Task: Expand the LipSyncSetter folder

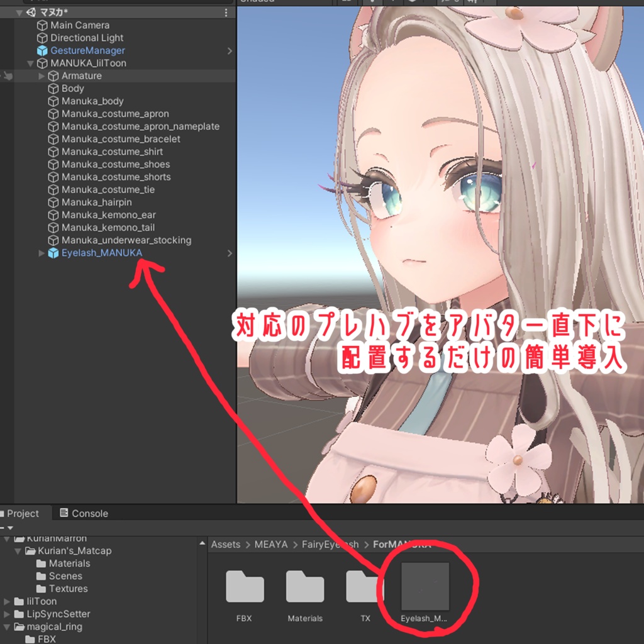Action: click(7, 614)
